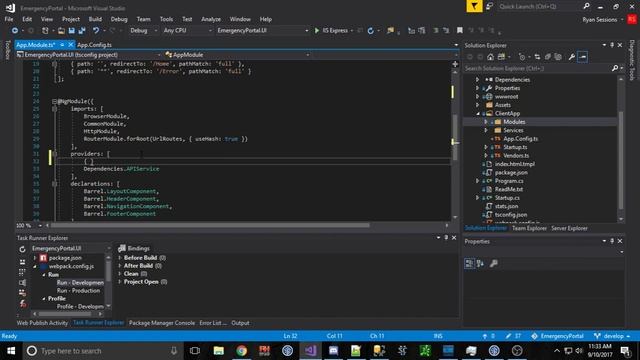
Task: Expand the Services folder in Solution Explorer
Action: (486, 130)
